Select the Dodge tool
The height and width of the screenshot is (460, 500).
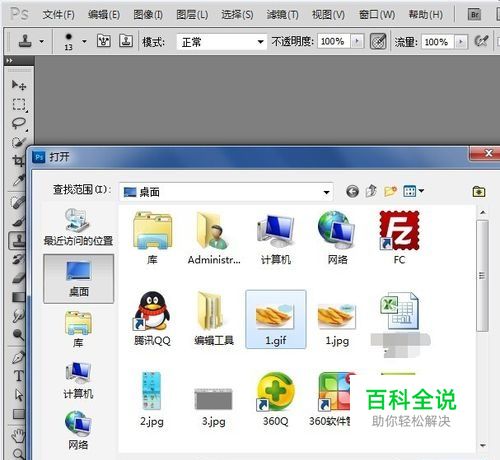coord(18,334)
